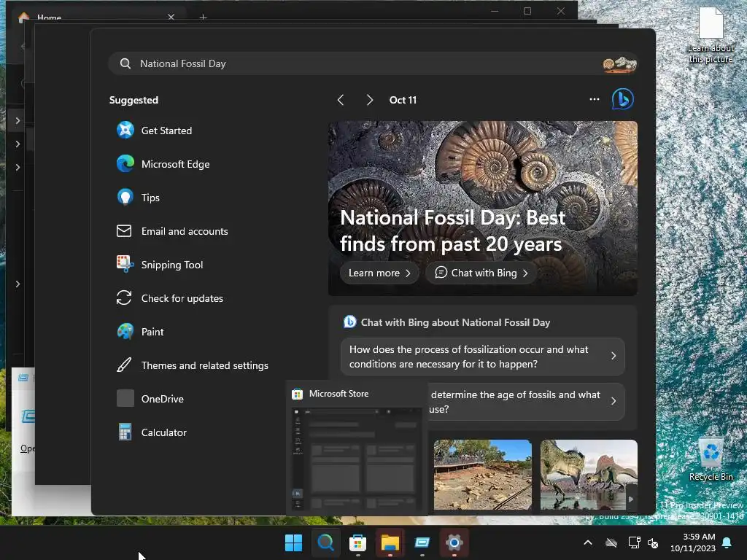Click the fossil search highlight icon
This screenshot has width=747, height=560.
click(619, 64)
